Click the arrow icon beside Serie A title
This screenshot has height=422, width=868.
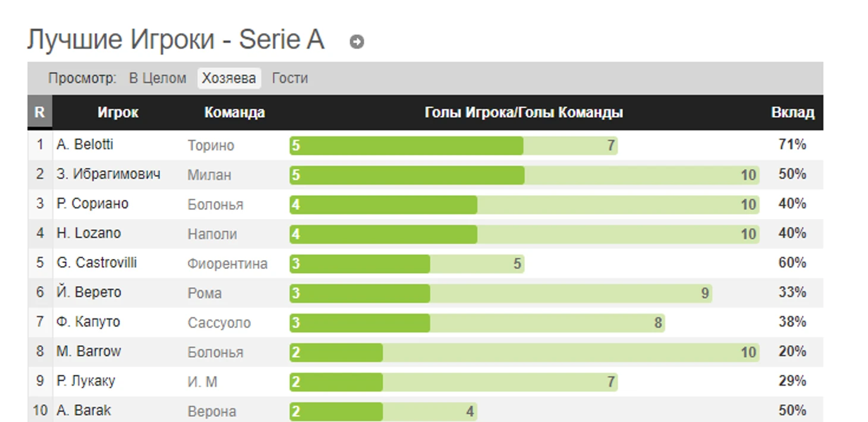(357, 42)
